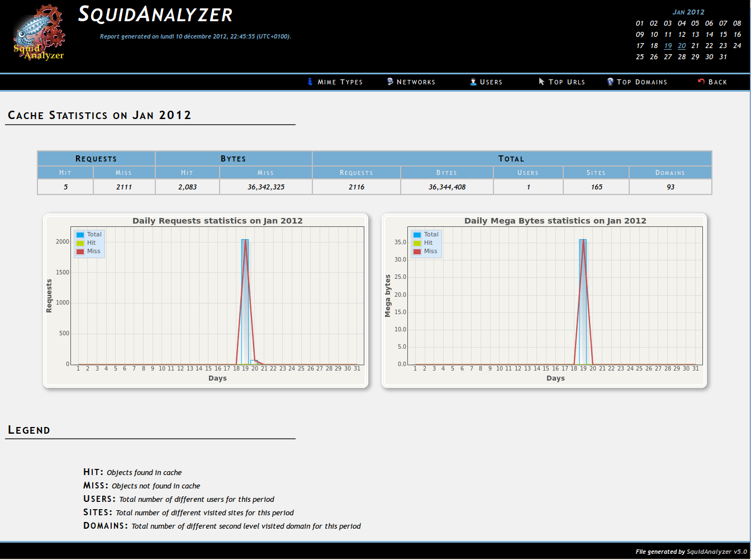Click the red Miss swatch in Requests chart

point(80,251)
